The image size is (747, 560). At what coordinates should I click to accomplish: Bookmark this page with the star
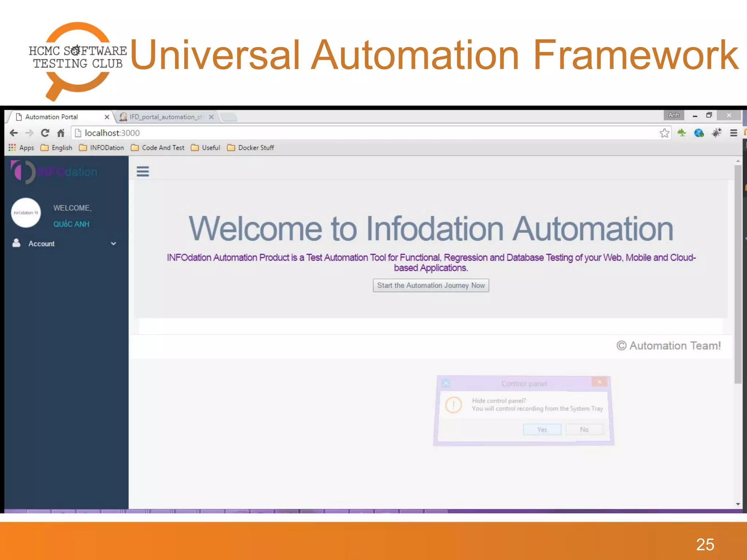(664, 133)
